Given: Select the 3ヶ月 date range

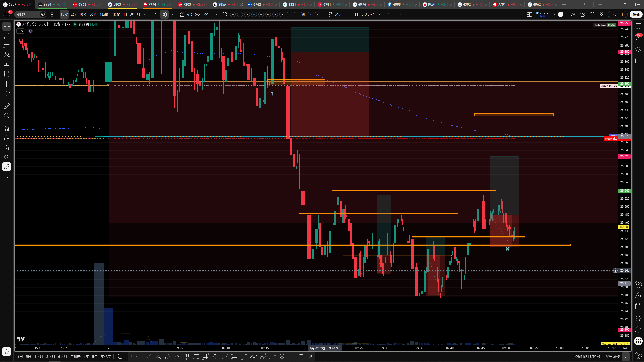Looking at the screenshot, I should [51, 356].
